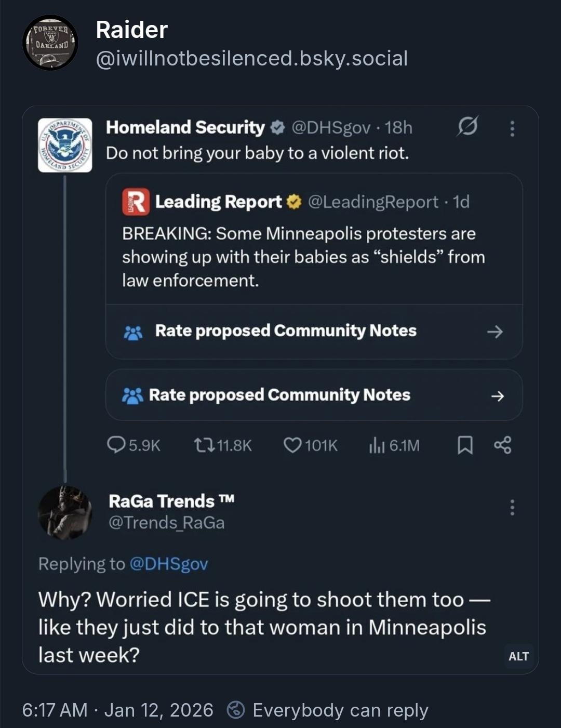
Task: Click the Grok slashed-circle icon
Action: point(468,126)
